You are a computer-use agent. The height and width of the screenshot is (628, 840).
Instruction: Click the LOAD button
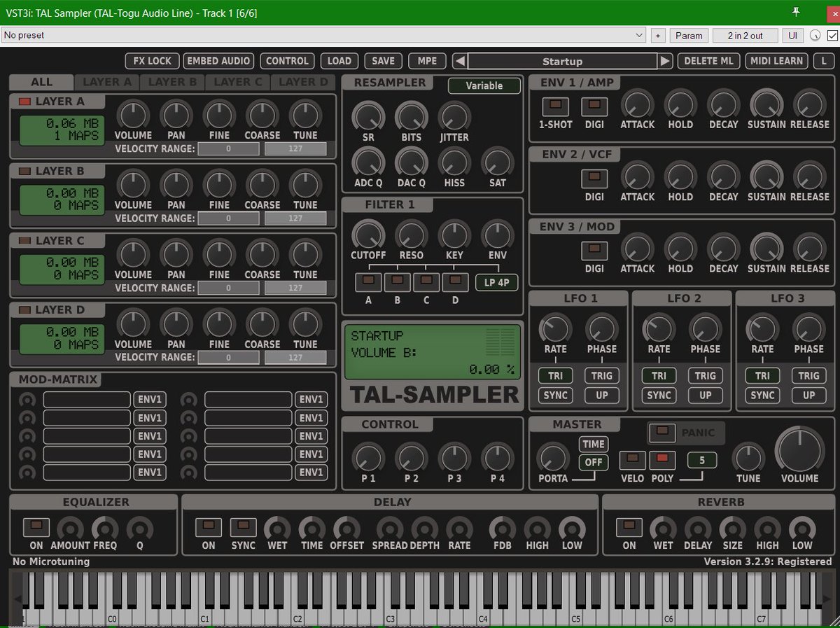pyautogui.click(x=339, y=61)
